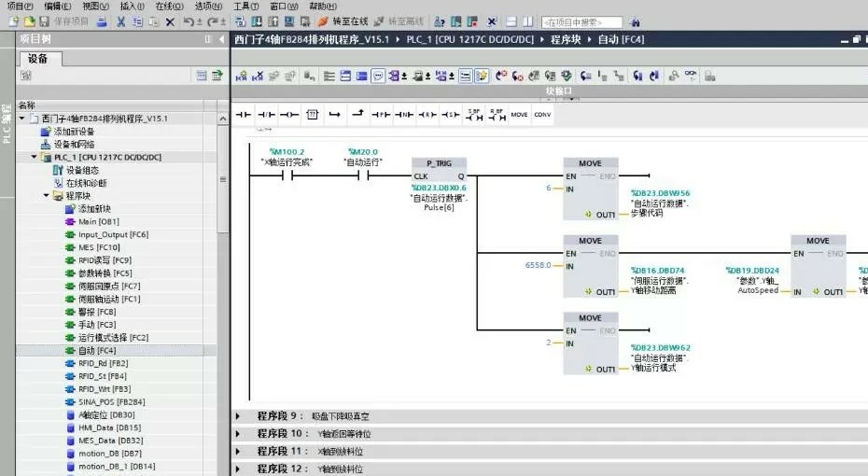This screenshot has height=476, width=868.
Task: Insert a set (S) coil
Action: point(450,115)
